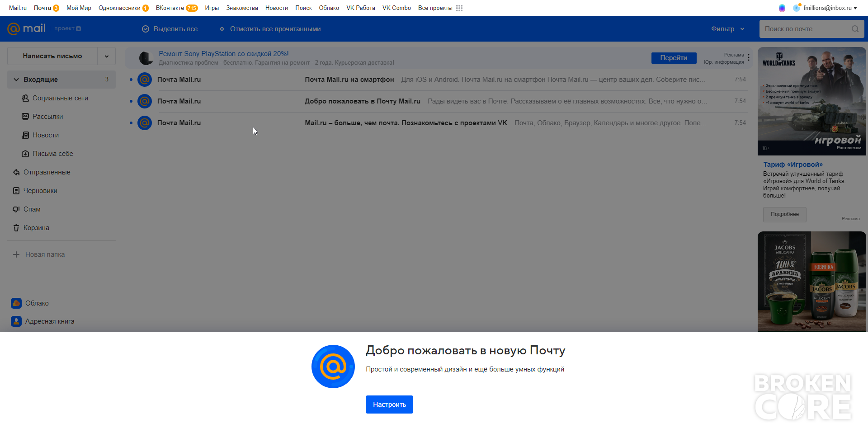Click the Spam folder icon
Viewport: 868px width, 428px height.
(x=16, y=209)
